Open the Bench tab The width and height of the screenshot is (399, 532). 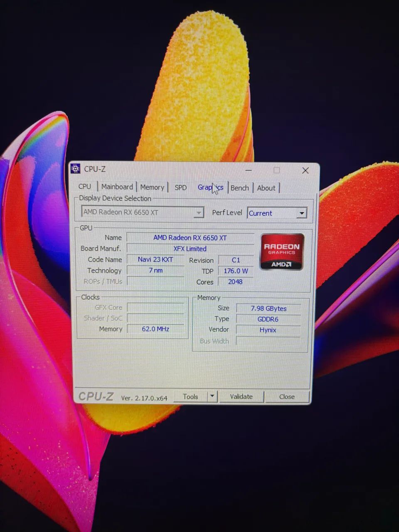coord(240,188)
